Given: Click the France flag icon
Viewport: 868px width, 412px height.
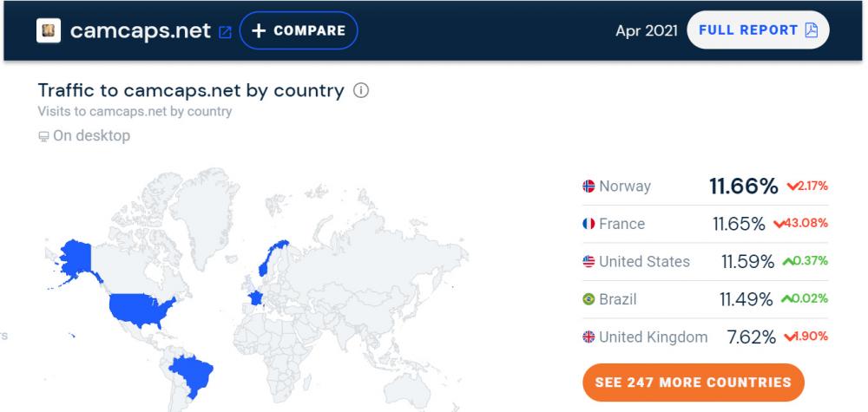Looking at the screenshot, I should (x=589, y=224).
